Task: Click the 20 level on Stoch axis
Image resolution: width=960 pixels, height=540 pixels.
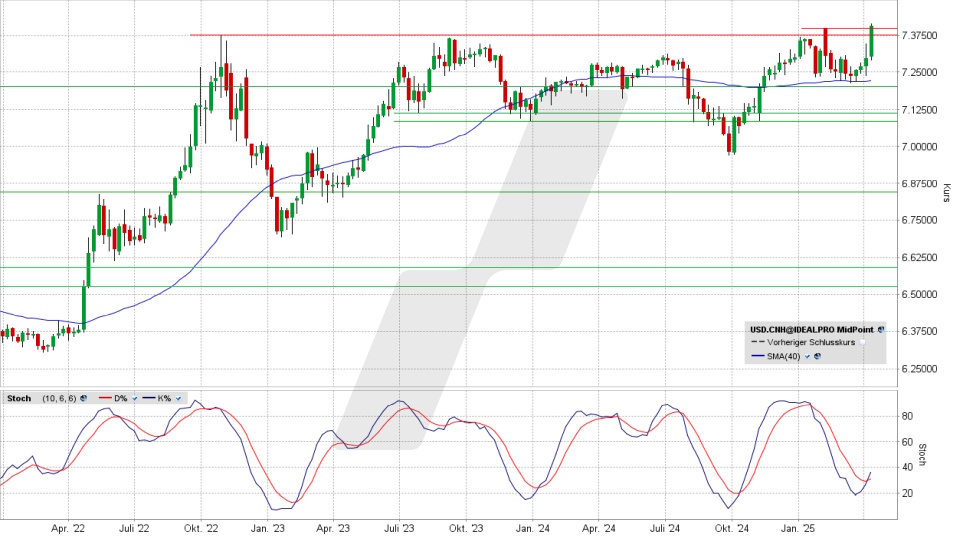Action: point(907,493)
